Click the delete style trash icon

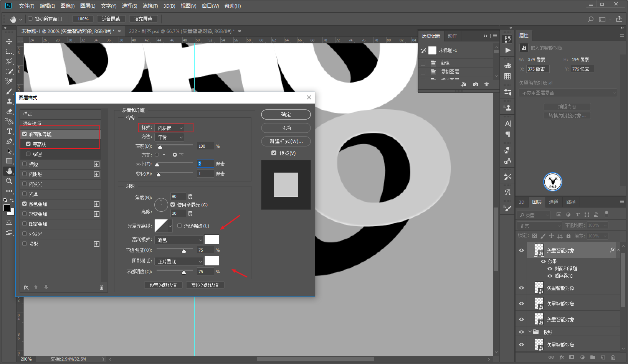tap(101, 287)
